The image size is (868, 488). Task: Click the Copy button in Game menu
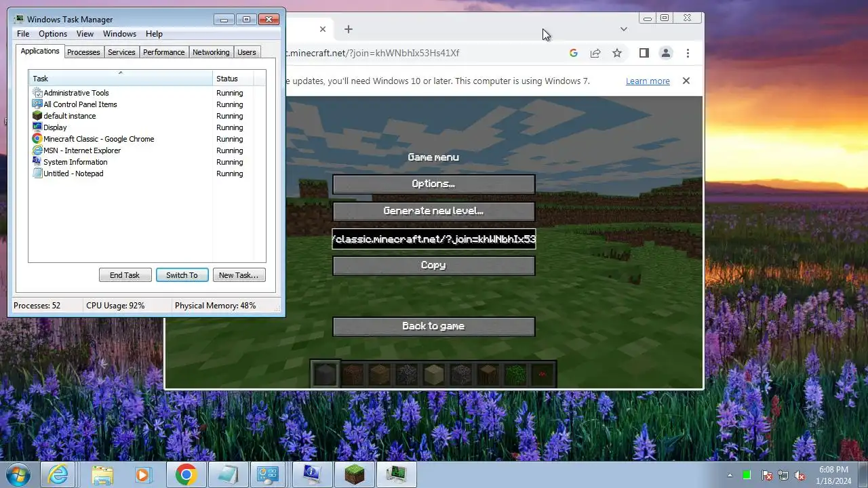coord(433,265)
